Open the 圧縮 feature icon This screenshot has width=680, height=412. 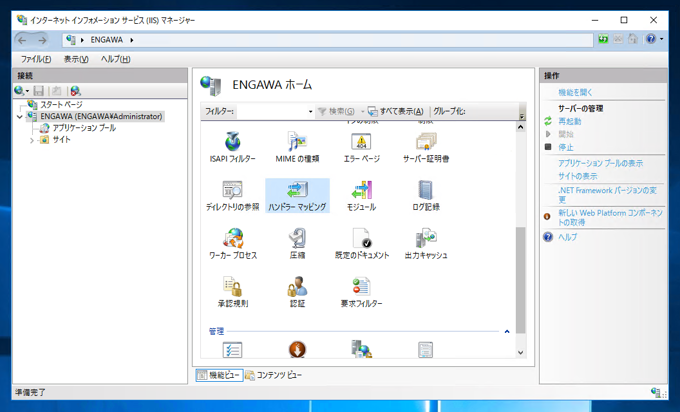pos(297,244)
